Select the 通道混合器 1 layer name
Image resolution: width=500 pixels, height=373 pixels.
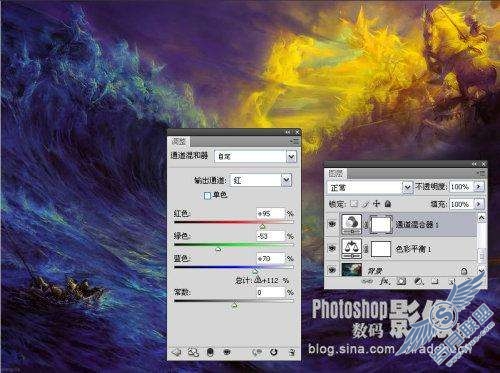417,225
